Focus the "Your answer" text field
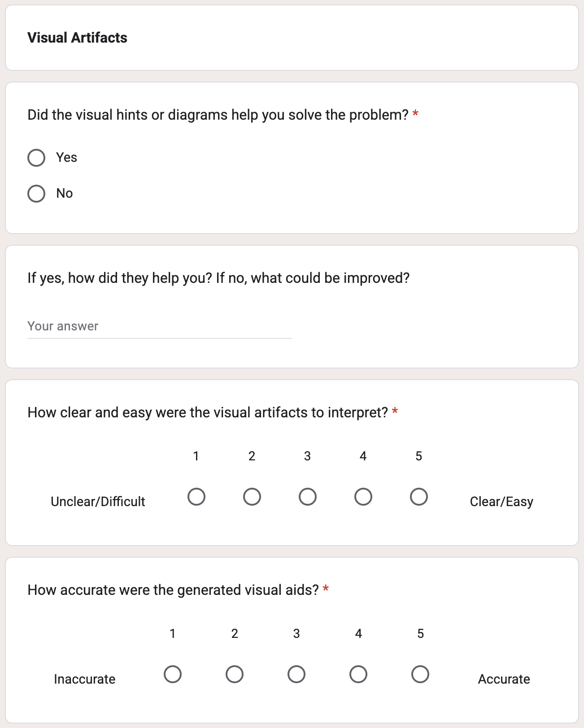 click(x=159, y=326)
